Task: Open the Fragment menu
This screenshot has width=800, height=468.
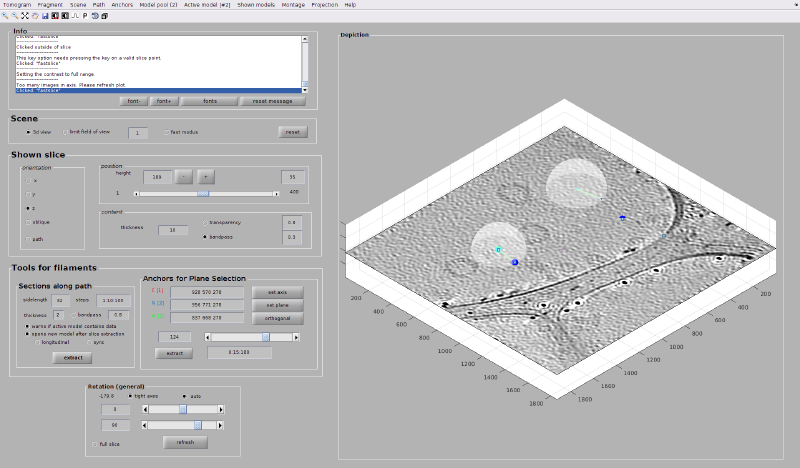Action: [x=50, y=5]
